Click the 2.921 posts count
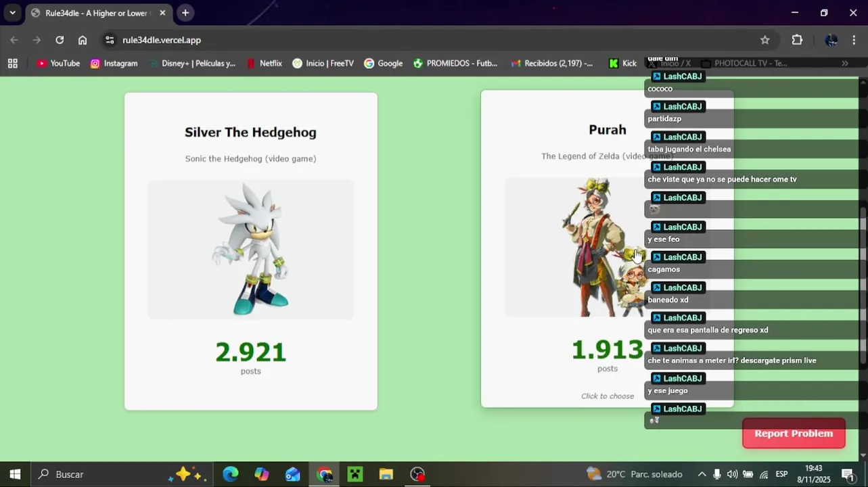Viewport: 868px width, 487px height. click(x=250, y=352)
